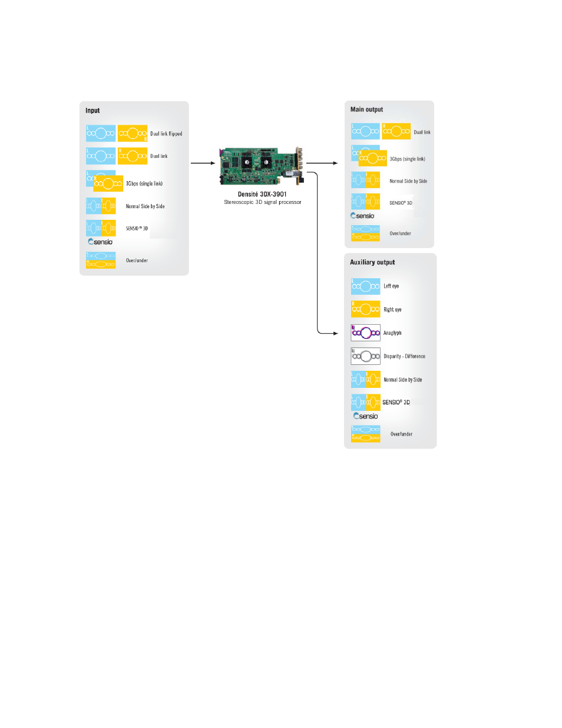
Task: Click the "Main output" panel heading
Action: (x=366, y=109)
